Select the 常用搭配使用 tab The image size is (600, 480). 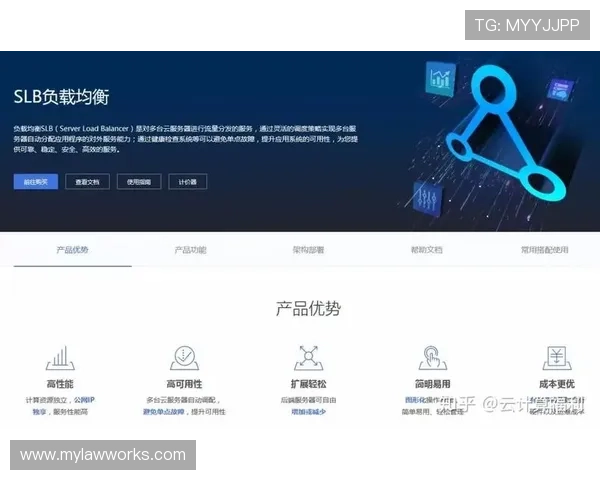click(545, 250)
